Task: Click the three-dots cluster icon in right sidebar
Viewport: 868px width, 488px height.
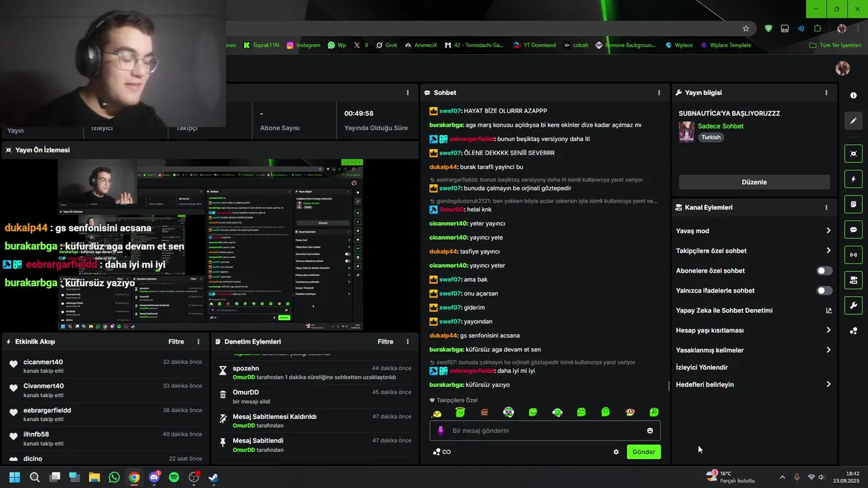Action: pos(854,331)
